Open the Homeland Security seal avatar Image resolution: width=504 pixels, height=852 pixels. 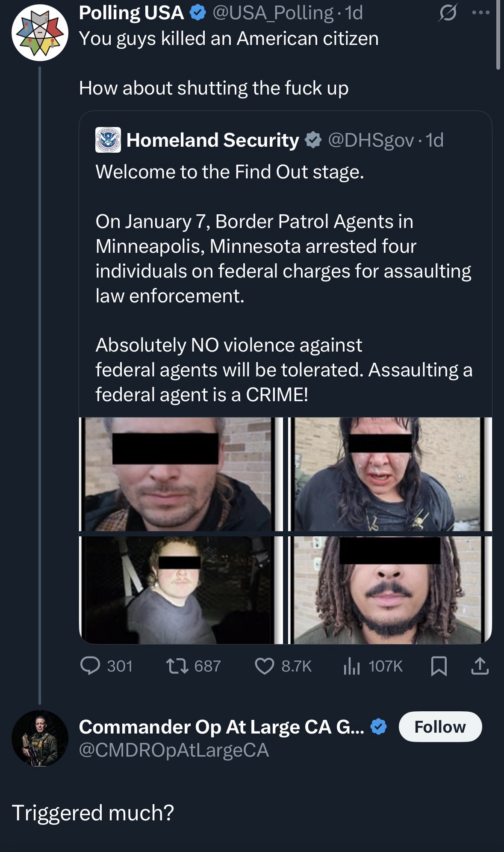[x=108, y=140]
